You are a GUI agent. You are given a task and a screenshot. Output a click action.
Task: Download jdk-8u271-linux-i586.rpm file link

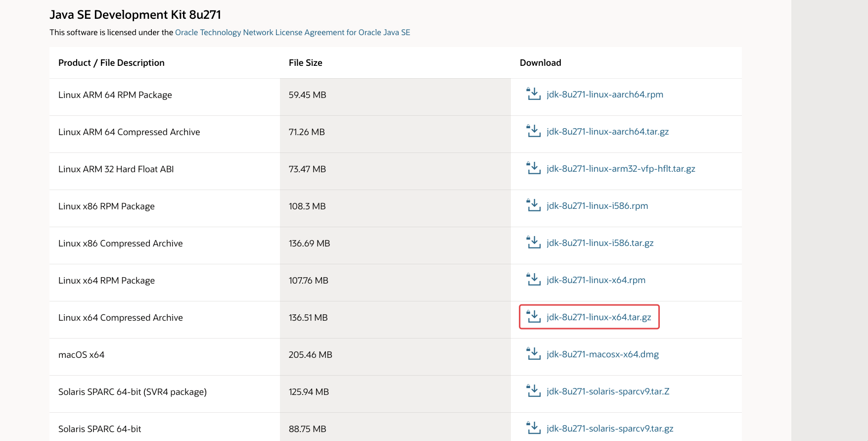(x=597, y=206)
